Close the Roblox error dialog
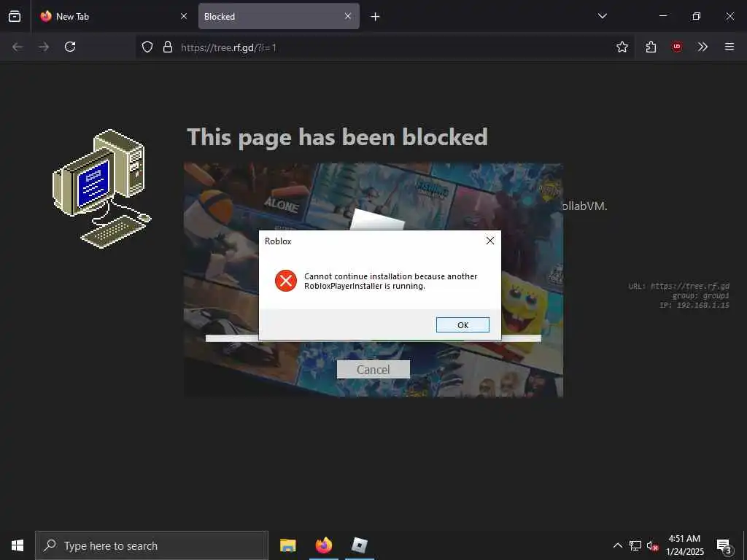 [489, 241]
